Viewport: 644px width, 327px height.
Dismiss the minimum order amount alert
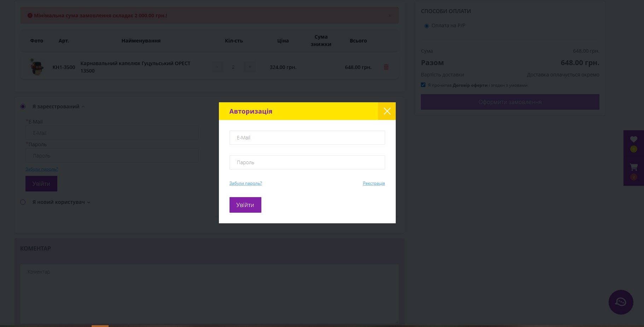coord(390,16)
